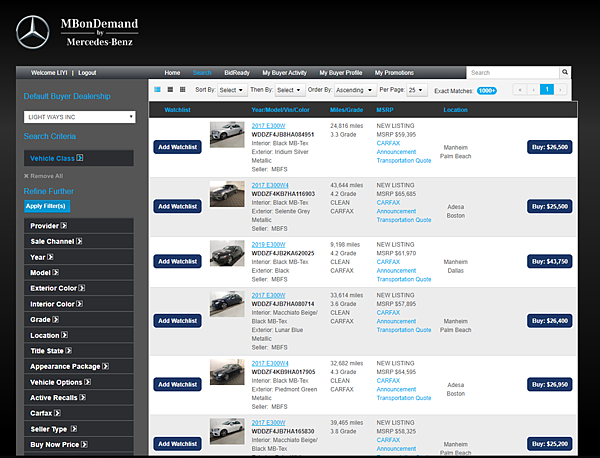The image size is (600, 458).
Task: Click the search magnifier icon
Action: tap(565, 72)
